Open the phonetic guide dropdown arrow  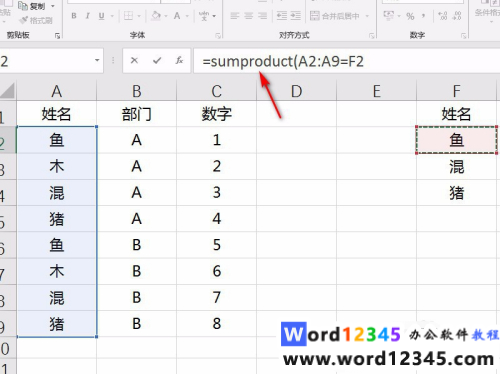pos(214,16)
